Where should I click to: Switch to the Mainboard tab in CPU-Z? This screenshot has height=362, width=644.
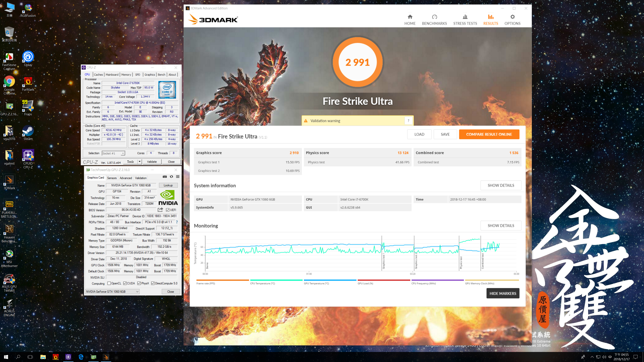pyautogui.click(x=112, y=75)
